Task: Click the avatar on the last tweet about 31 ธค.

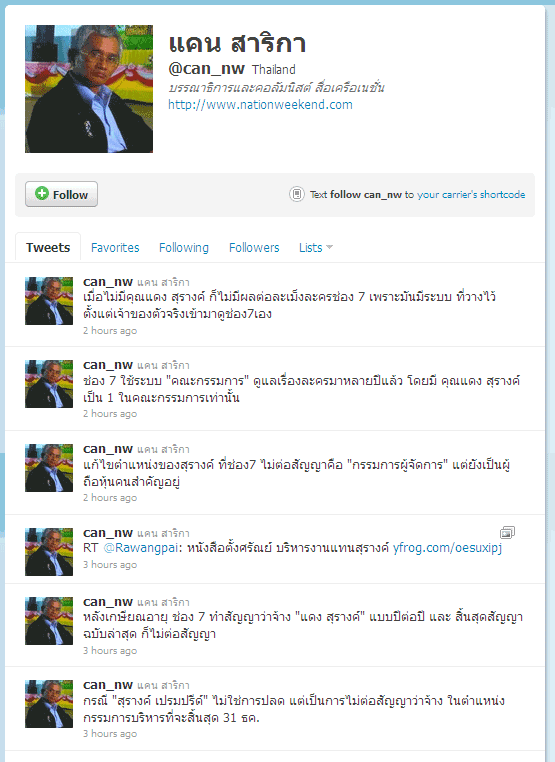Action: 49,704
